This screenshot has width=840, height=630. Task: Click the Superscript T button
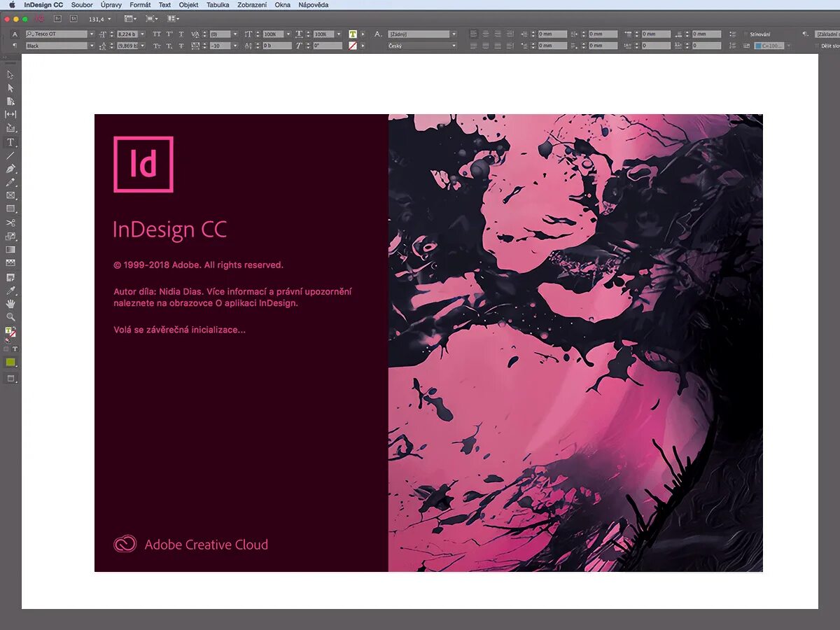click(x=169, y=34)
